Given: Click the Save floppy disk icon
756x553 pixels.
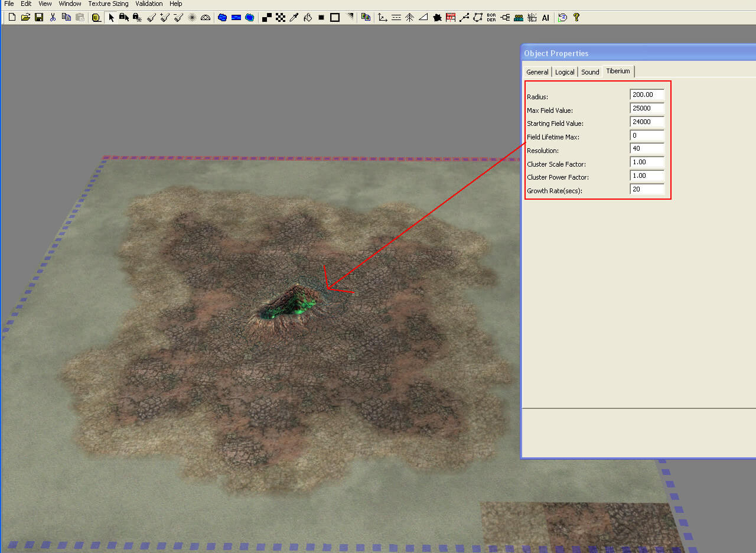Looking at the screenshot, I should [39, 18].
